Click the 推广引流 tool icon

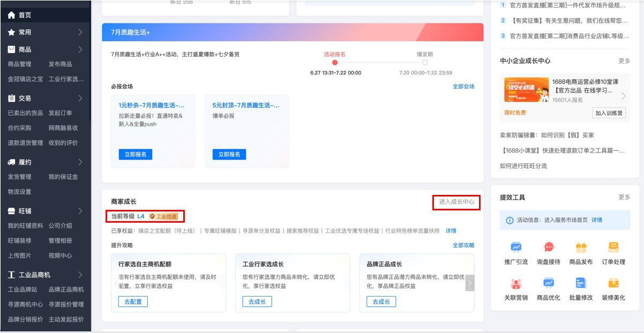[516, 247]
